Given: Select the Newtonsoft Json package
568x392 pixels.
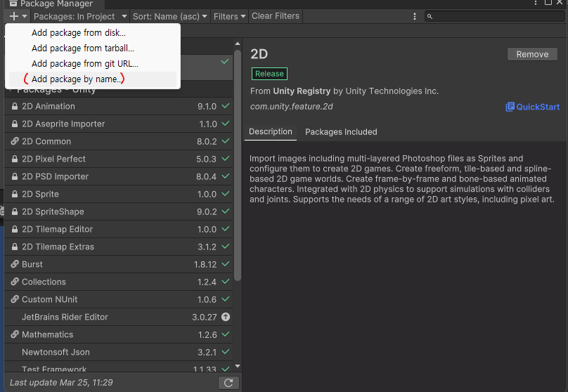Looking at the screenshot, I should click(119, 352).
